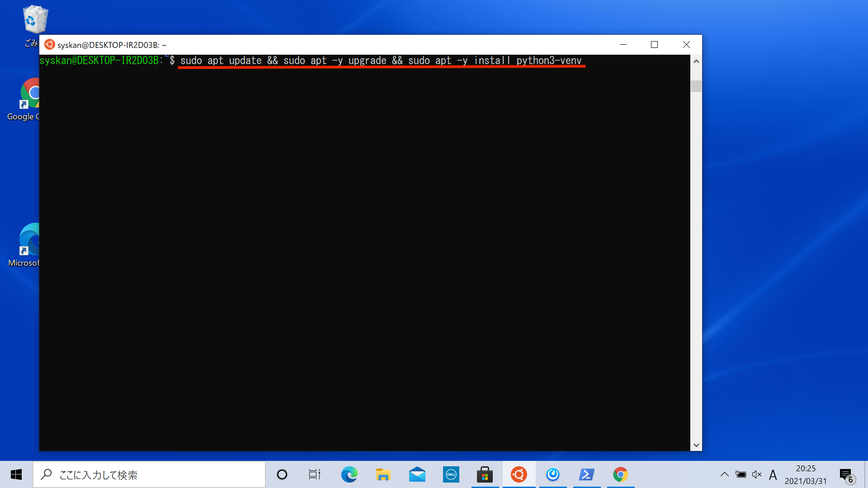The image size is (868, 488).
Task: Click the muted volume tray icon
Action: (x=757, y=474)
